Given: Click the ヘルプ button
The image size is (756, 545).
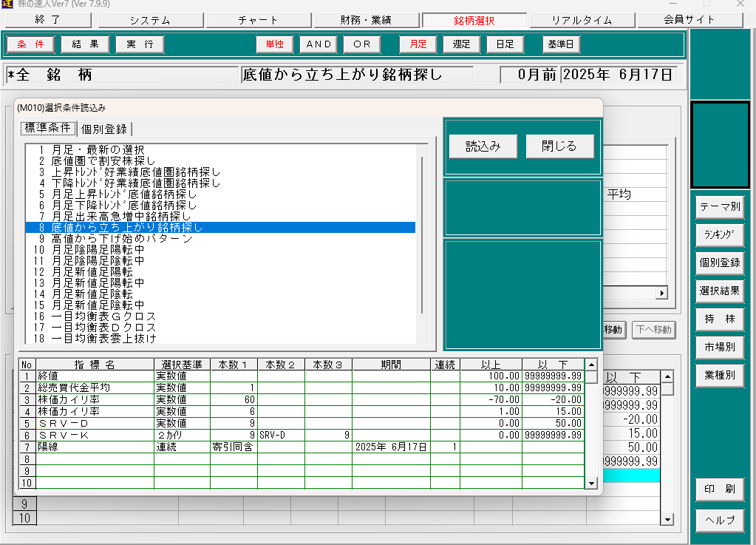Looking at the screenshot, I should (720, 521).
